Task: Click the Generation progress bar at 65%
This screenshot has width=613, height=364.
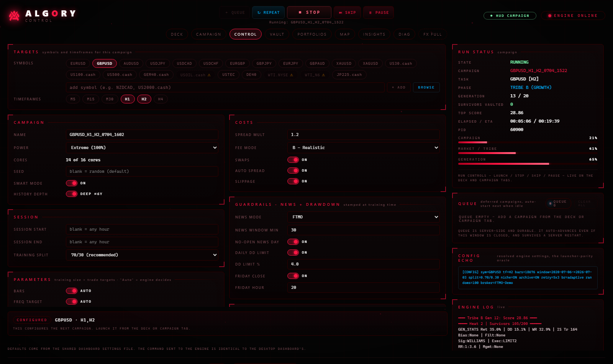Action: pos(528,164)
